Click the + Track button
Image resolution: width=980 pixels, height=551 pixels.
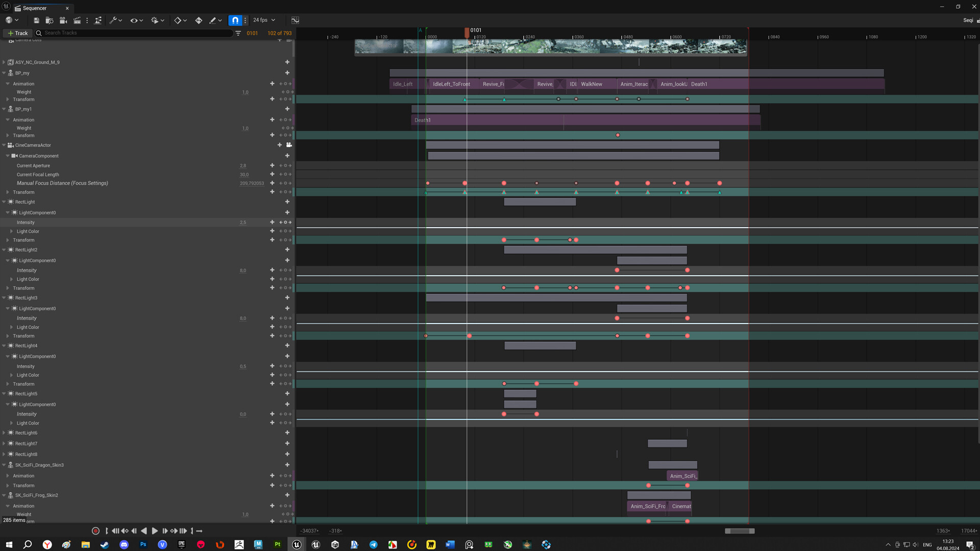pyautogui.click(x=18, y=33)
